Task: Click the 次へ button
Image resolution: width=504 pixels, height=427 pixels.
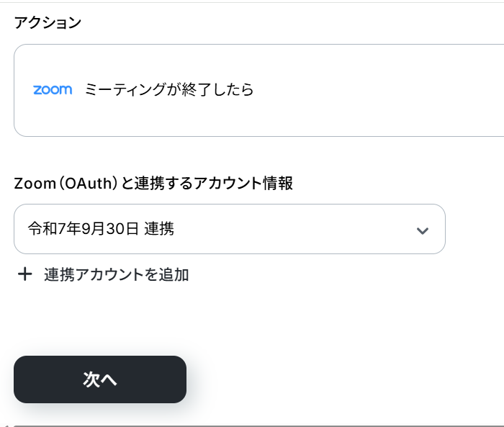Action: [x=100, y=379]
